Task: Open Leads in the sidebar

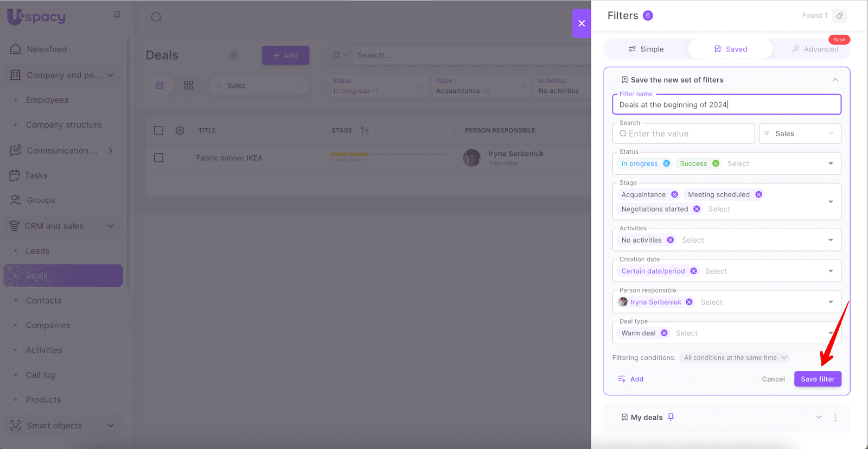Action: point(37,251)
